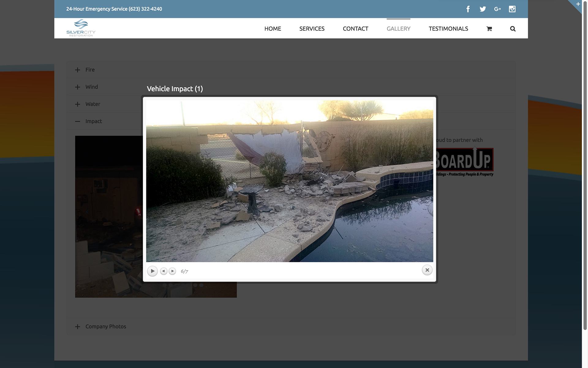Click the Silver City Restoration logo
This screenshot has width=588, height=368.
[x=81, y=28]
